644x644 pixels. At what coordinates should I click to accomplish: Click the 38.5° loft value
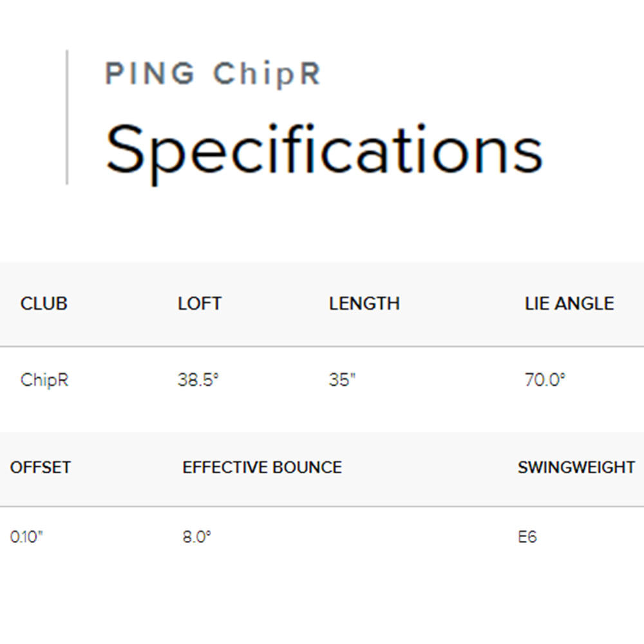(198, 380)
